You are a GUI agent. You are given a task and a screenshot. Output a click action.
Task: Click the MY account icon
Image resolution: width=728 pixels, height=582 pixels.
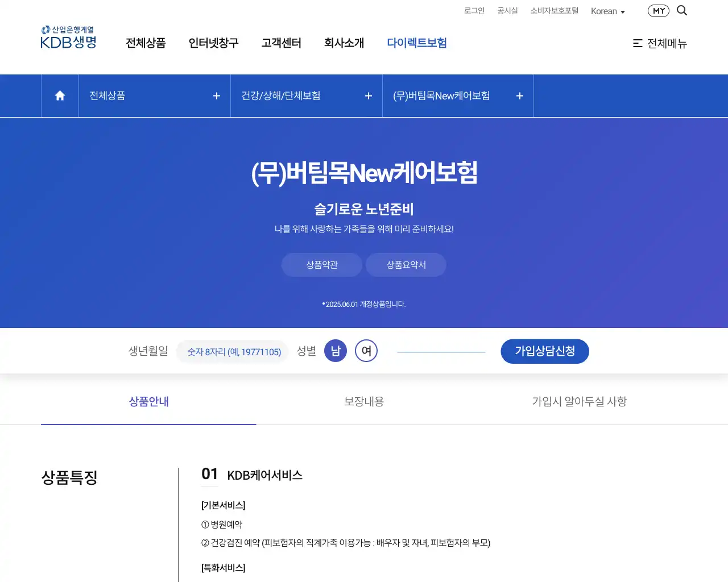658,11
